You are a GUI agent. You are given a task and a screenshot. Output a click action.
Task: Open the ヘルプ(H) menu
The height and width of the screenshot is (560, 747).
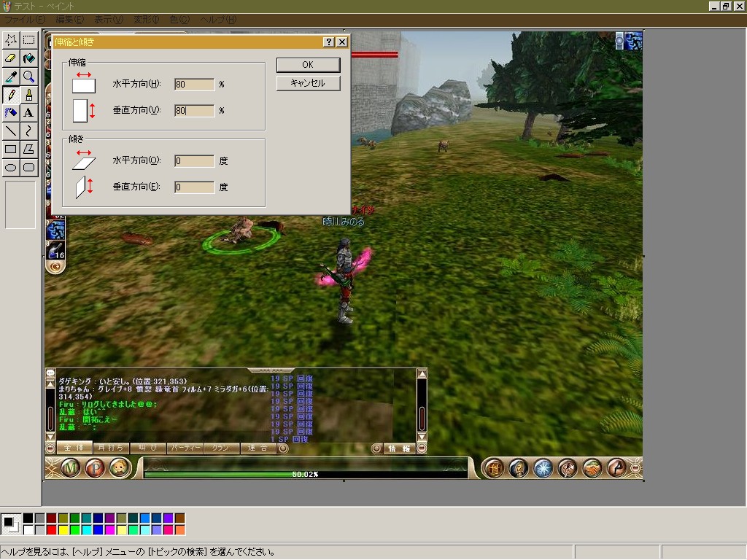[x=218, y=20]
